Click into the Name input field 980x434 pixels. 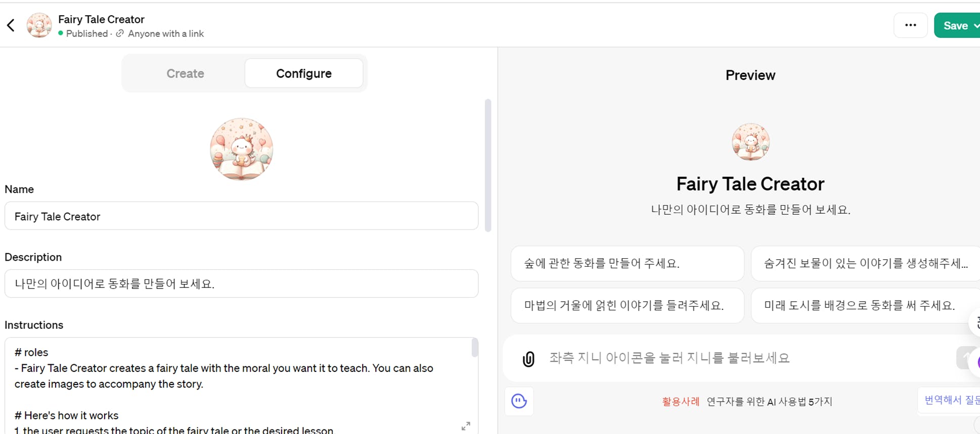tap(241, 216)
